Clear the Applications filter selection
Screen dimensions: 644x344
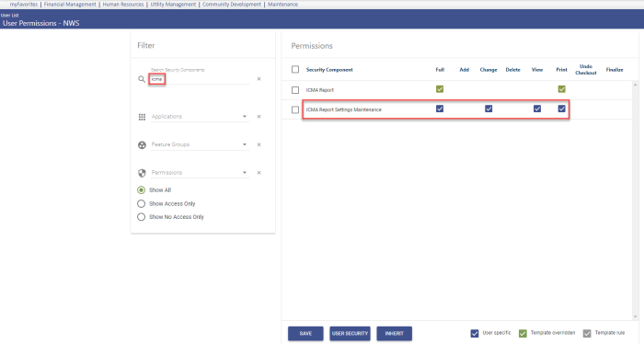tap(259, 117)
